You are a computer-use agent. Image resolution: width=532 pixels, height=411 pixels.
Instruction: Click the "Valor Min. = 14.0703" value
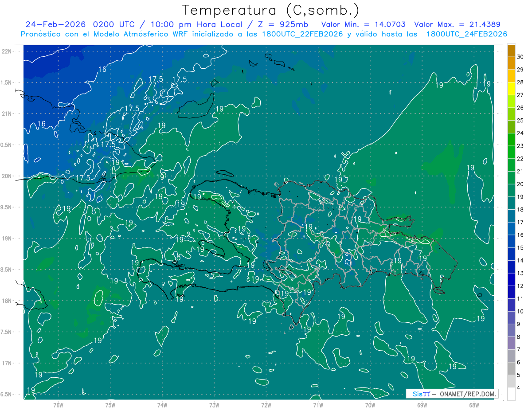pyautogui.click(x=364, y=24)
